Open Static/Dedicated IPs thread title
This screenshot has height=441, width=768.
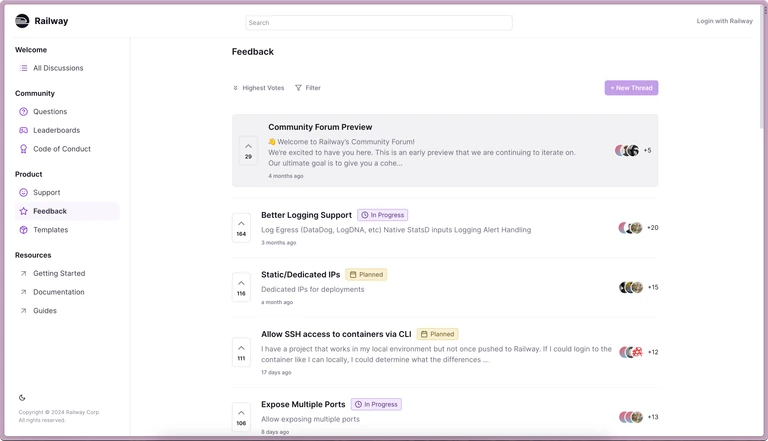300,275
